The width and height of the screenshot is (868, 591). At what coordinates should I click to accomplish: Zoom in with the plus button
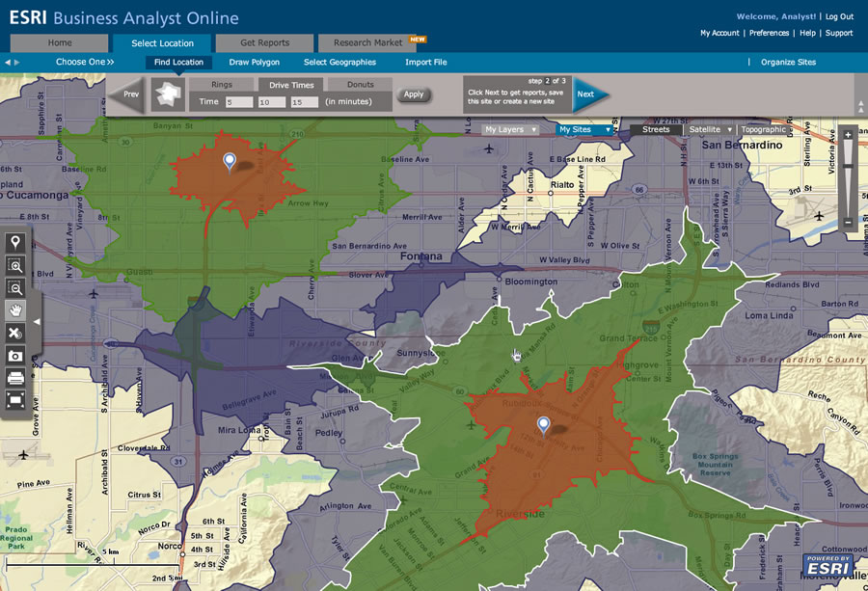coord(848,135)
